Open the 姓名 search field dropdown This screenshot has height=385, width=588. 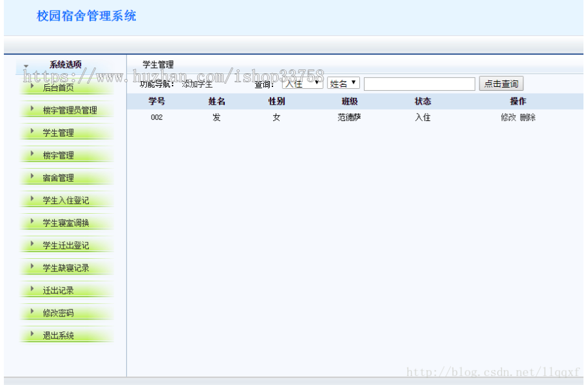344,83
